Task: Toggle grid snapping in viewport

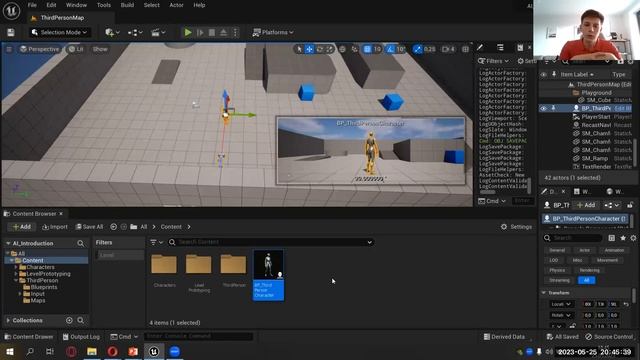Action: click(367, 49)
